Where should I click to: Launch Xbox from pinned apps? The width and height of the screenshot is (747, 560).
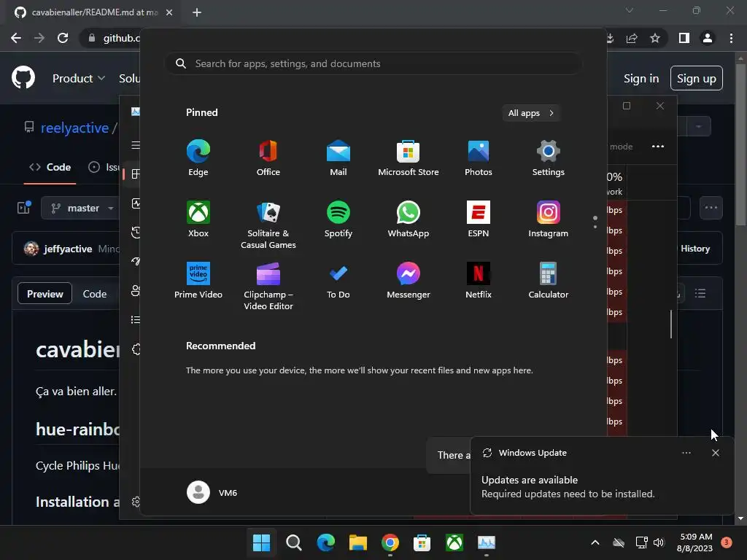click(x=198, y=219)
